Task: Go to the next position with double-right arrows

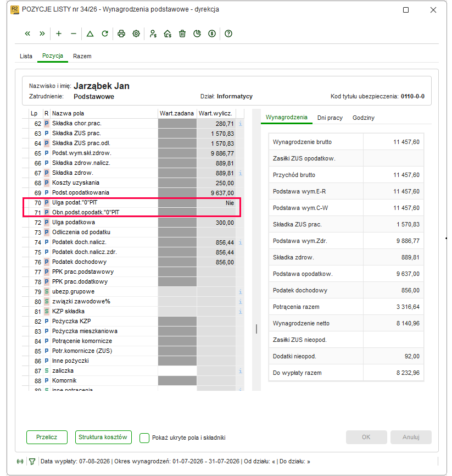Action: 42,34
